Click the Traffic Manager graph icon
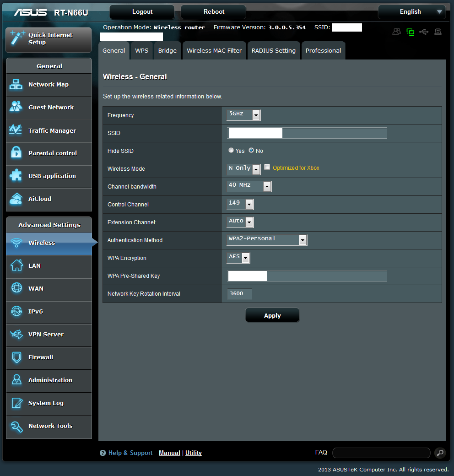The image size is (454, 476). click(x=16, y=130)
